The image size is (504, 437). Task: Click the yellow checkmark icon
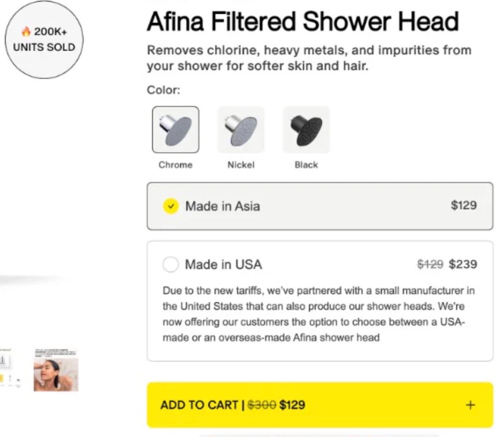[170, 206]
